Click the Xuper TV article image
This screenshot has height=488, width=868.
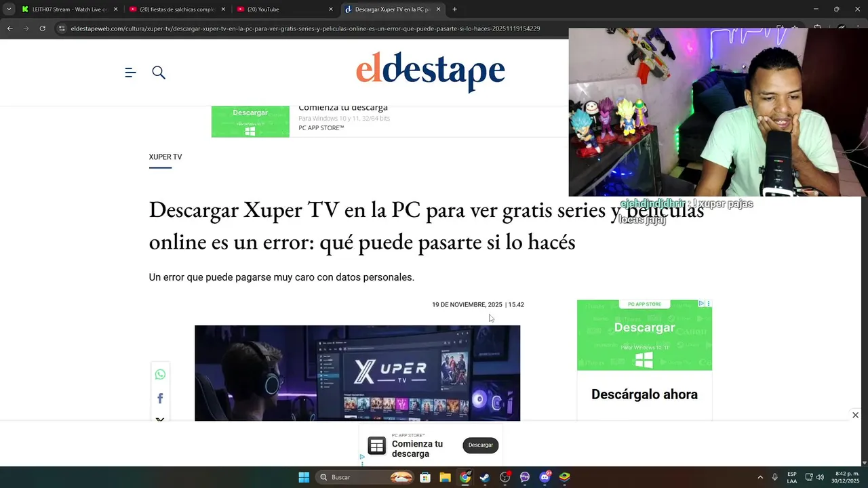tap(357, 373)
